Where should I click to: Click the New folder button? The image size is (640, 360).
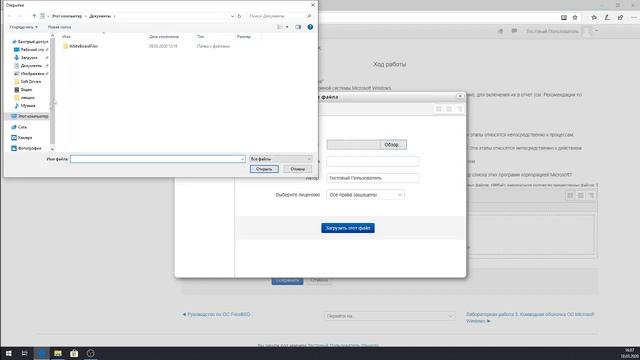[x=59, y=27]
